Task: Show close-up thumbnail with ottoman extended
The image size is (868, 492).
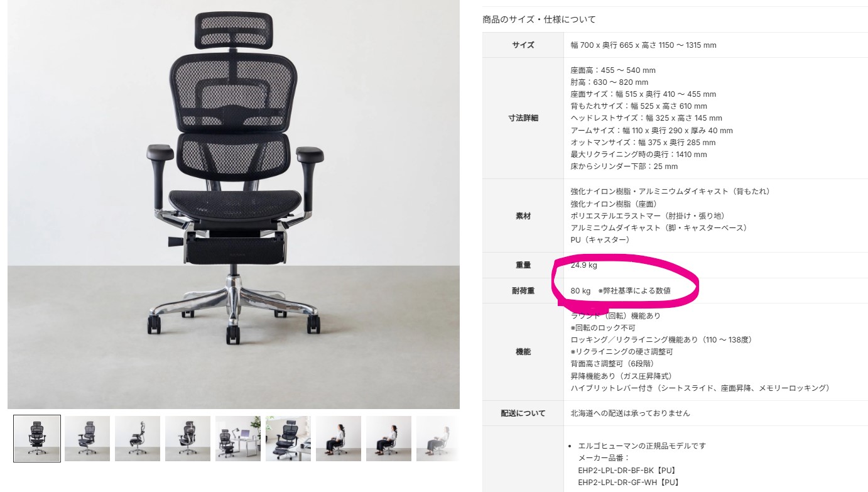Action: pos(288,439)
